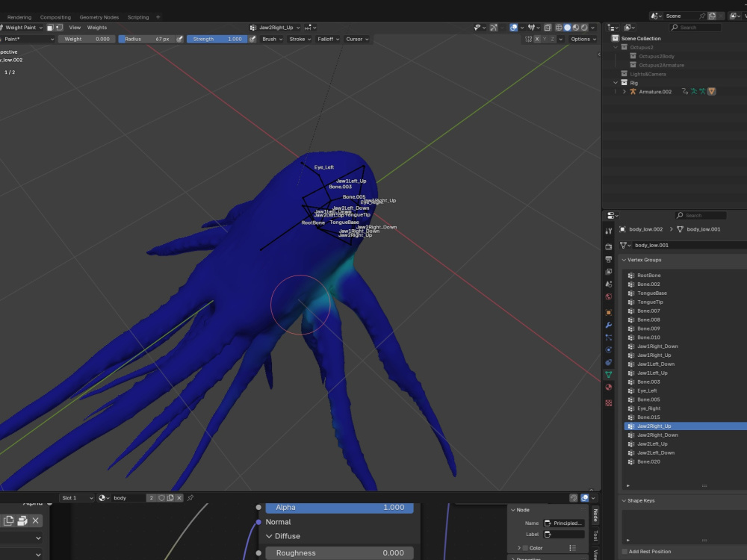Open the Stroke dropdown
The width and height of the screenshot is (747, 560).
tap(300, 39)
